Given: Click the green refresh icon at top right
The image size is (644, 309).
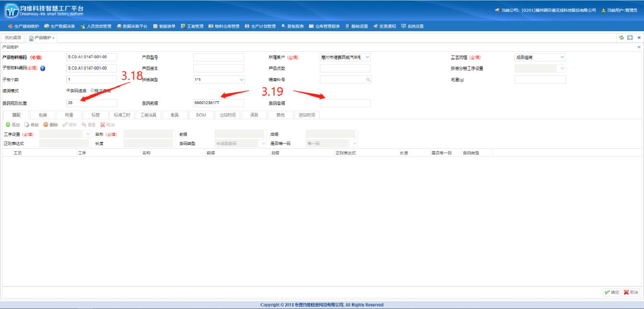Looking at the screenshot, I should pyautogui.click(x=621, y=37).
